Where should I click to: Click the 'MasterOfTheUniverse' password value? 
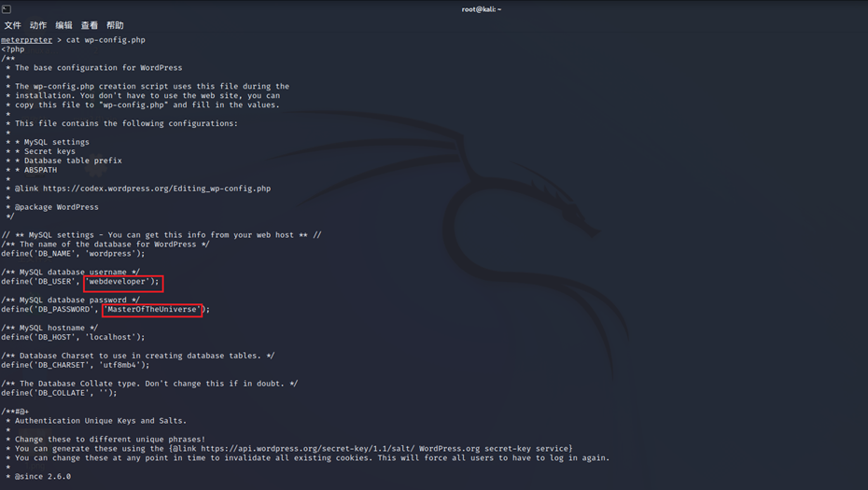pos(152,310)
